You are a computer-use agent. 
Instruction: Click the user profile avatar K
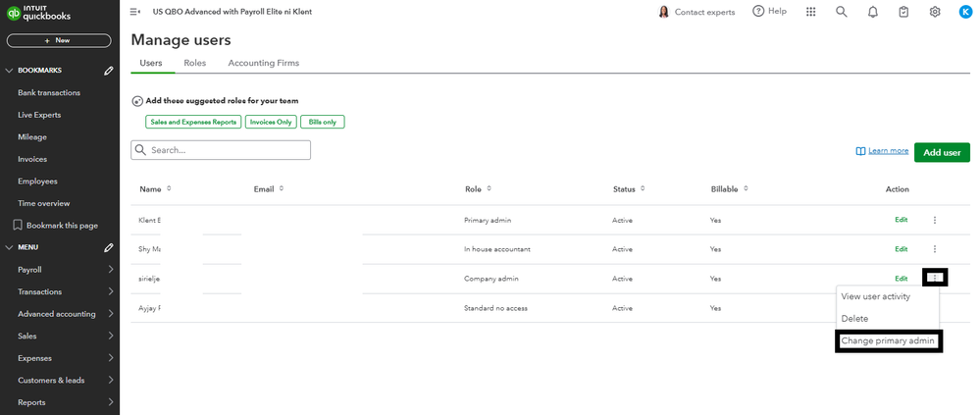(x=965, y=12)
